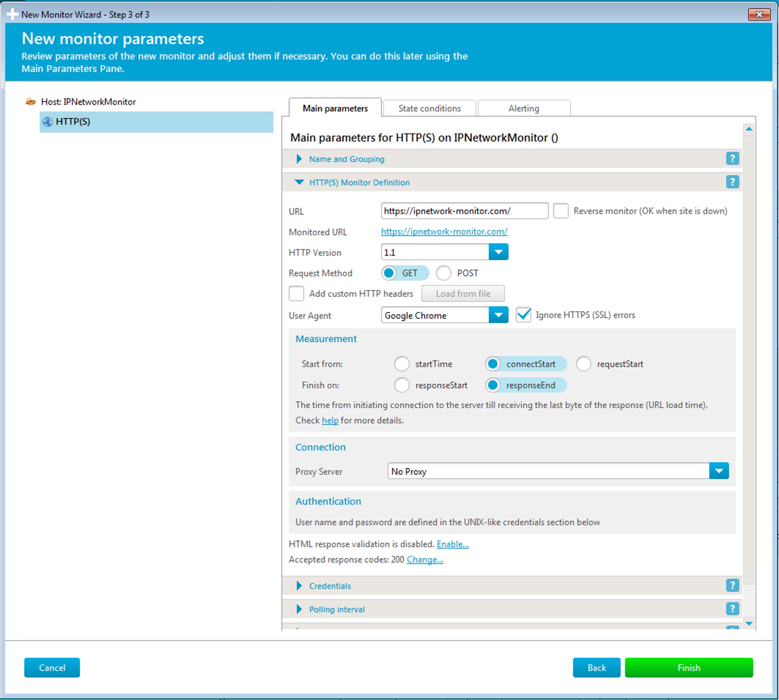
Task: Choose requestStart as measurement start
Action: point(610,364)
